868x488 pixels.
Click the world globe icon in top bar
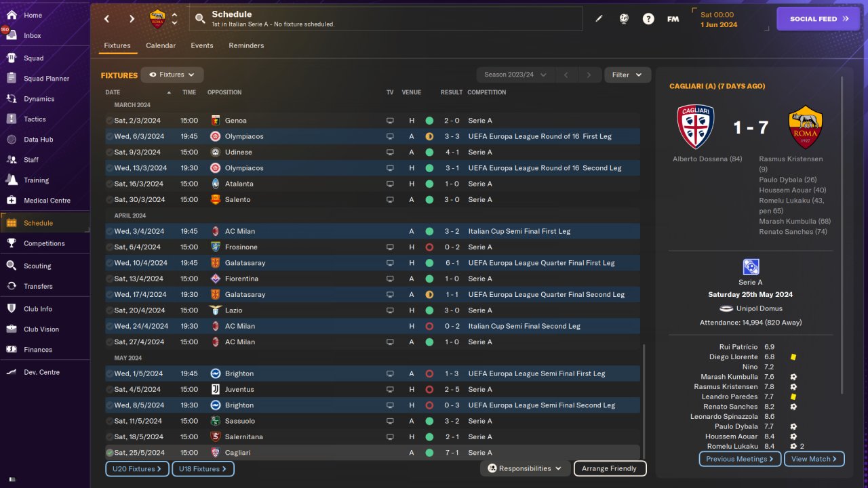point(624,19)
